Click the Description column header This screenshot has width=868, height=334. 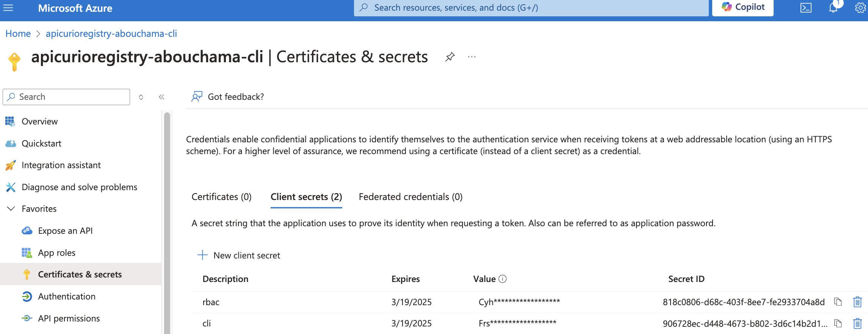[x=226, y=279]
